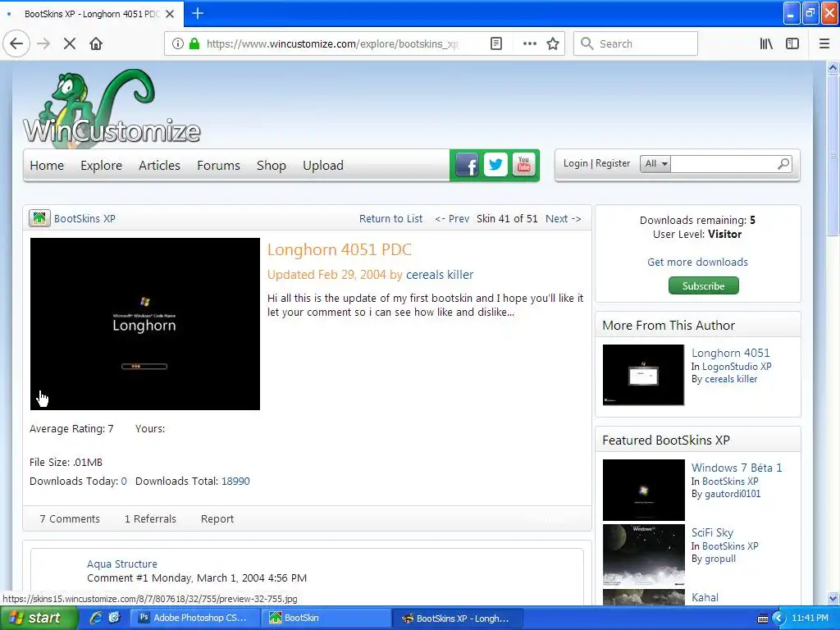Switch to 1 Referrals tab
840x630 pixels.
tap(150, 518)
